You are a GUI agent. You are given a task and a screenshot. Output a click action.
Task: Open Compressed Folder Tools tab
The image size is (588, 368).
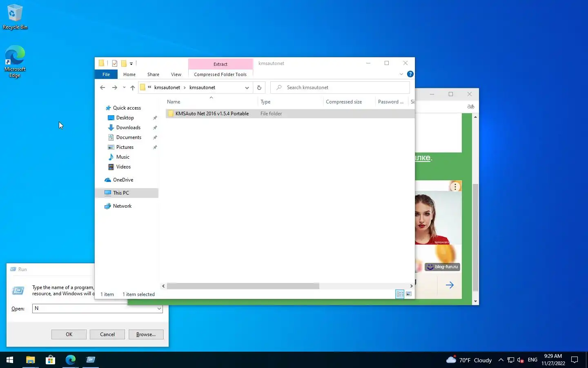click(x=220, y=74)
